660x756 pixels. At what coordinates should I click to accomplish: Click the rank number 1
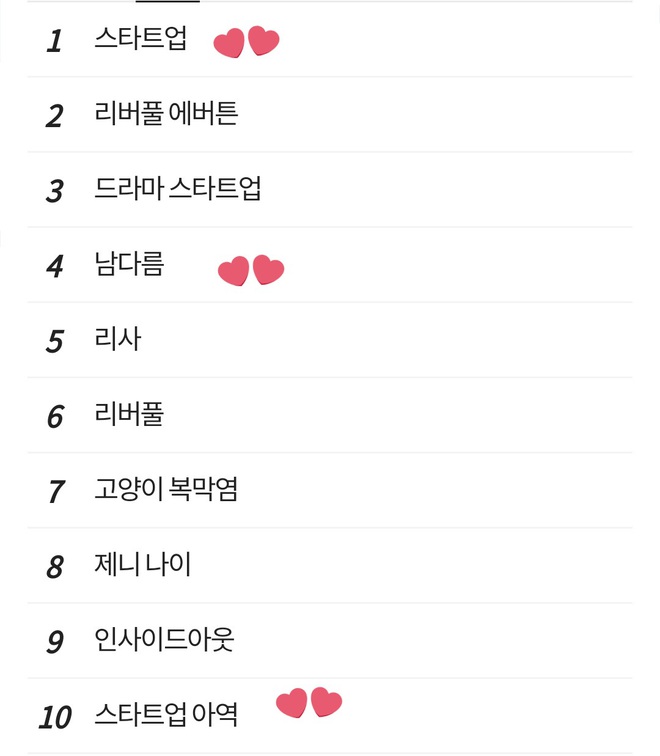54,41
